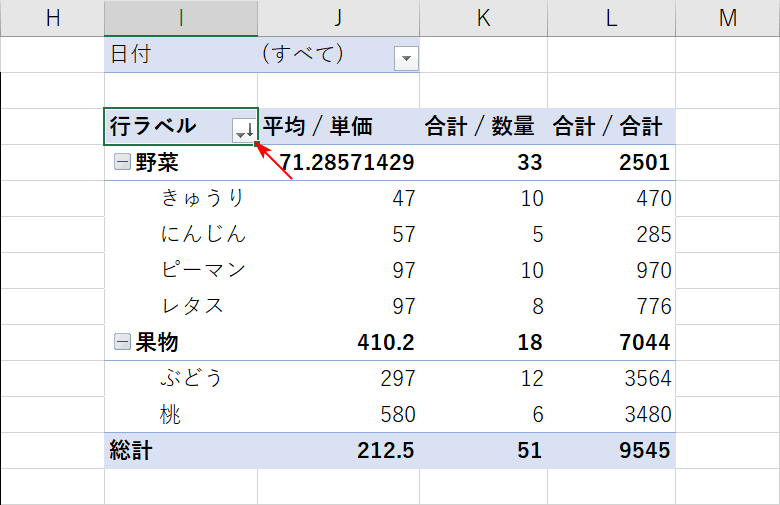
Task: Open the 行ラベル sort filter dropdown
Action: (x=243, y=128)
